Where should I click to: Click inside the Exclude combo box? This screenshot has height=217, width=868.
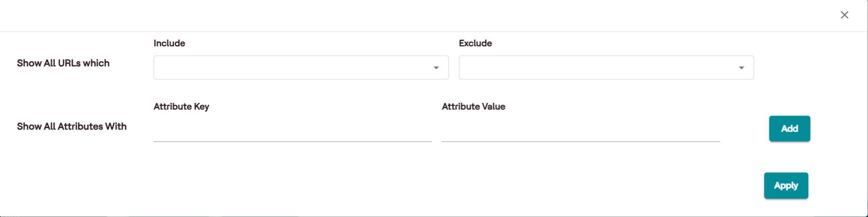[x=596, y=68]
